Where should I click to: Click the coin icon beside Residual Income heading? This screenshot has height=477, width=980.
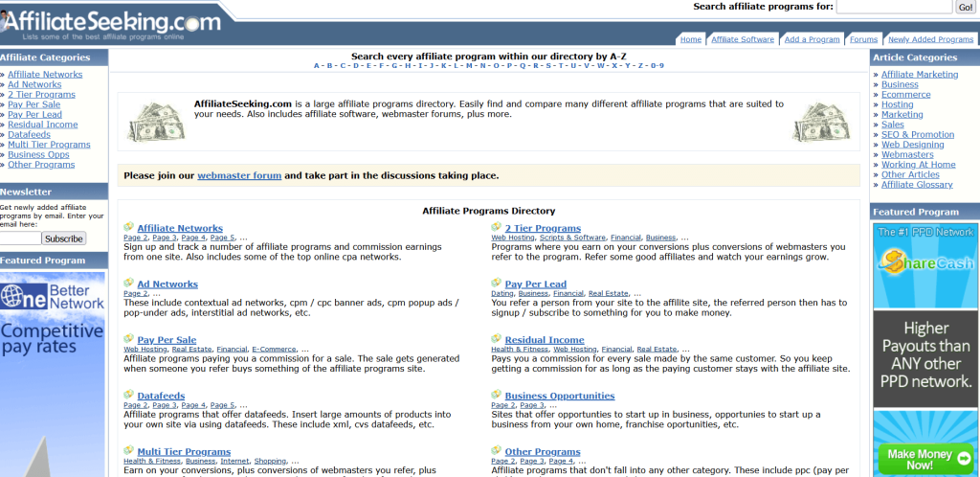[497, 339]
